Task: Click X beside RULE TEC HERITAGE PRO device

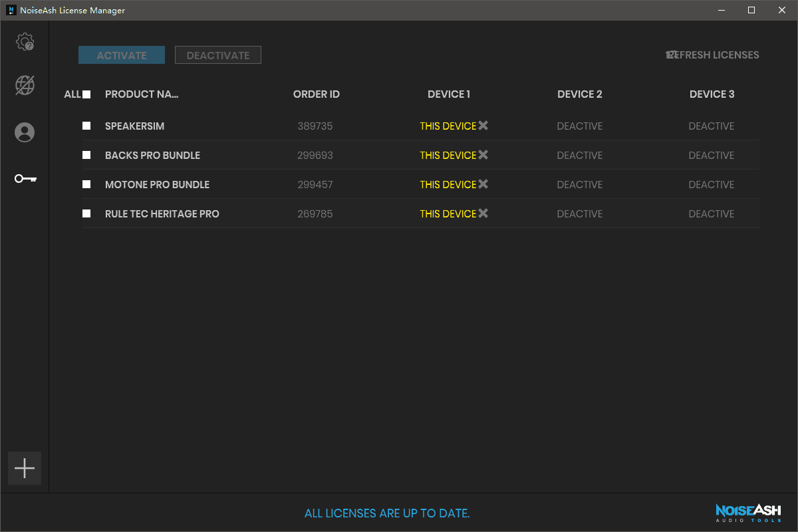Action: (x=483, y=213)
